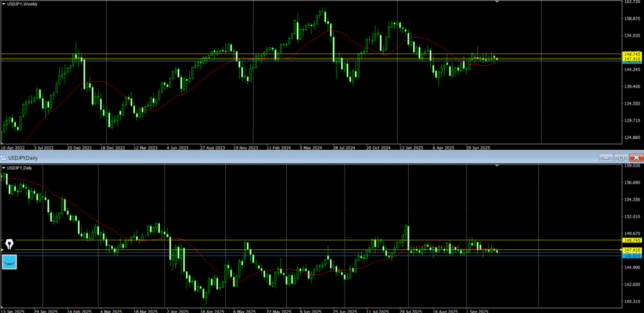Click the USDJPY,Daily window title bar text
Viewport: 644px width, 313px height.
point(22,157)
